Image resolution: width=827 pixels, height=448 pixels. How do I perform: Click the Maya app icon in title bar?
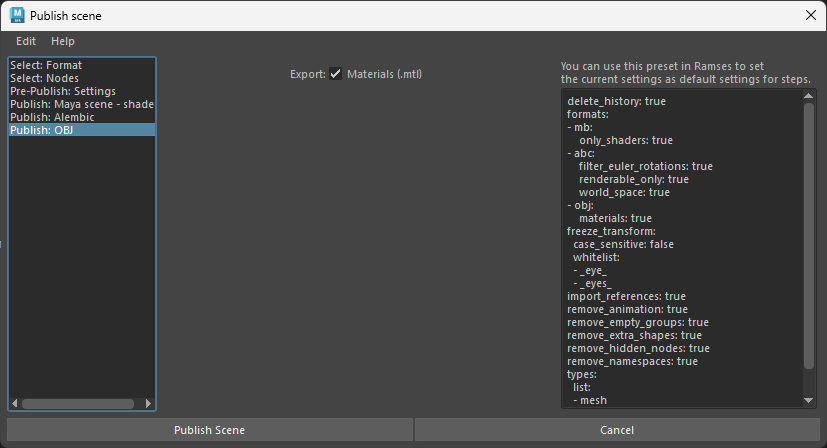click(x=17, y=15)
